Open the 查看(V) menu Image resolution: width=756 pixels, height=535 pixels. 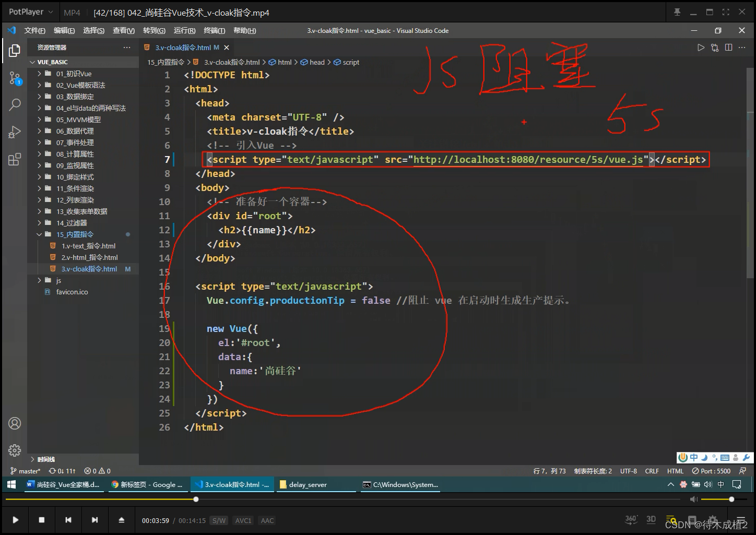pos(124,31)
